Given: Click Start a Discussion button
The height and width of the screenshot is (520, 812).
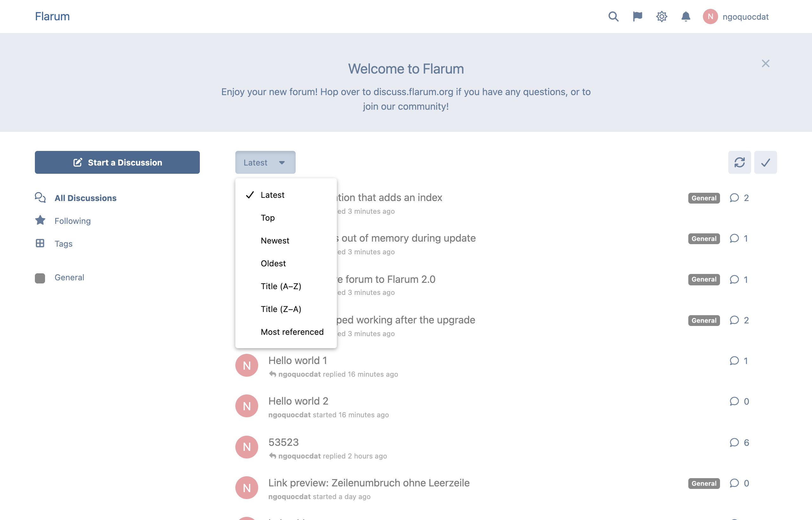Looking at the screenshot, I should point(117,162).
